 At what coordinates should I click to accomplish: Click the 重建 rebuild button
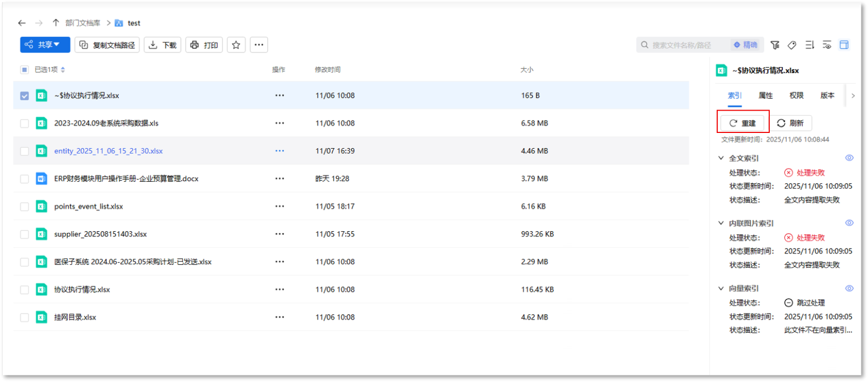(743, 123)
